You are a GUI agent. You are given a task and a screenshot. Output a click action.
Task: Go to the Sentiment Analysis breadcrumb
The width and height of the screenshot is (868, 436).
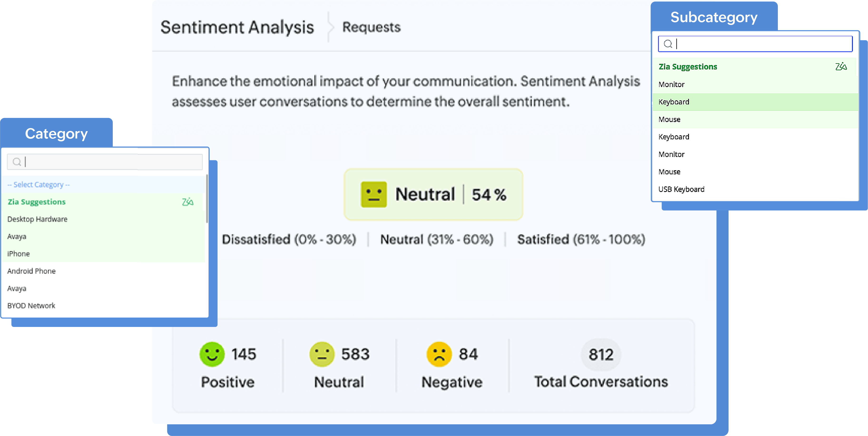coord(237,27)
